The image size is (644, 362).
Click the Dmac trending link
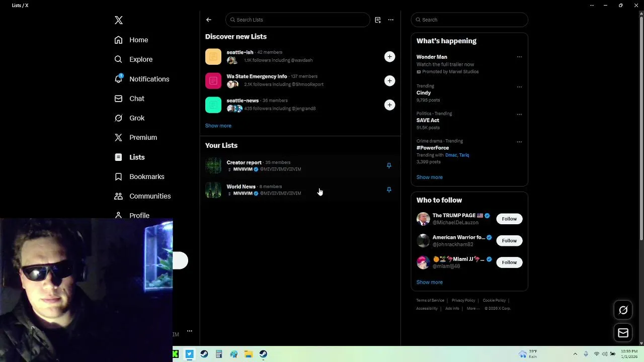coord(451,155)
